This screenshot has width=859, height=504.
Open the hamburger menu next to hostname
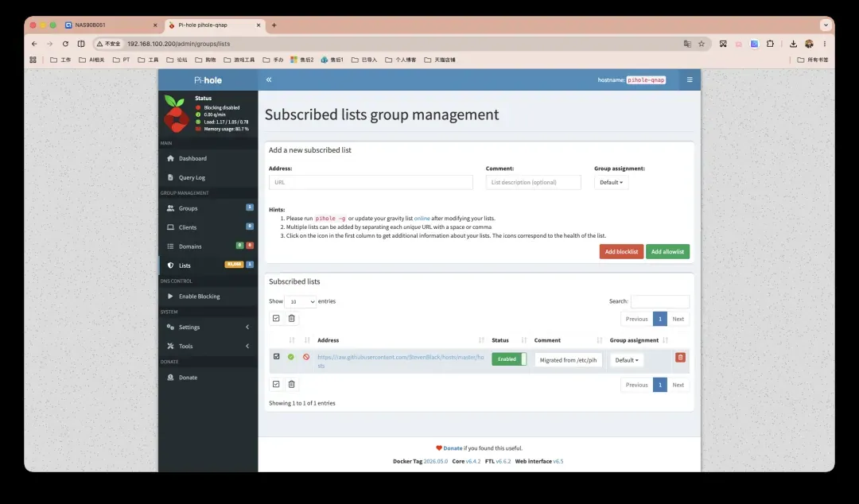click(689, 79)
